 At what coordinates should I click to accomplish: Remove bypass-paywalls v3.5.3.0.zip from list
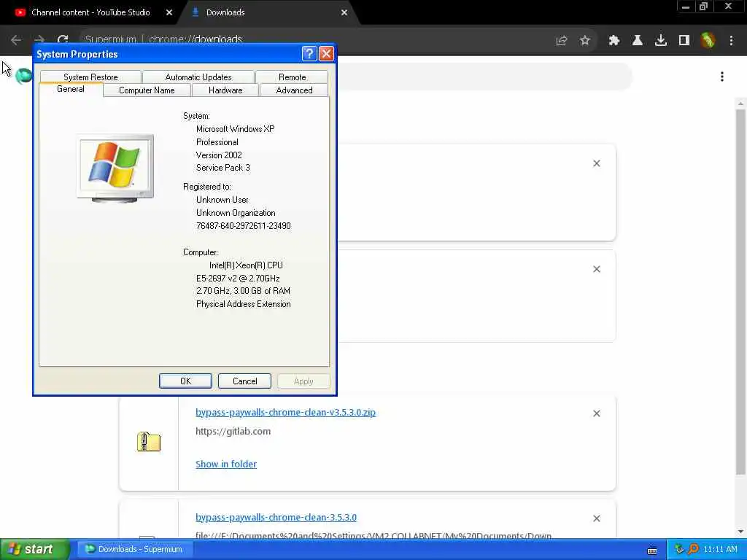pyautogui.click(x=597, y=413)
